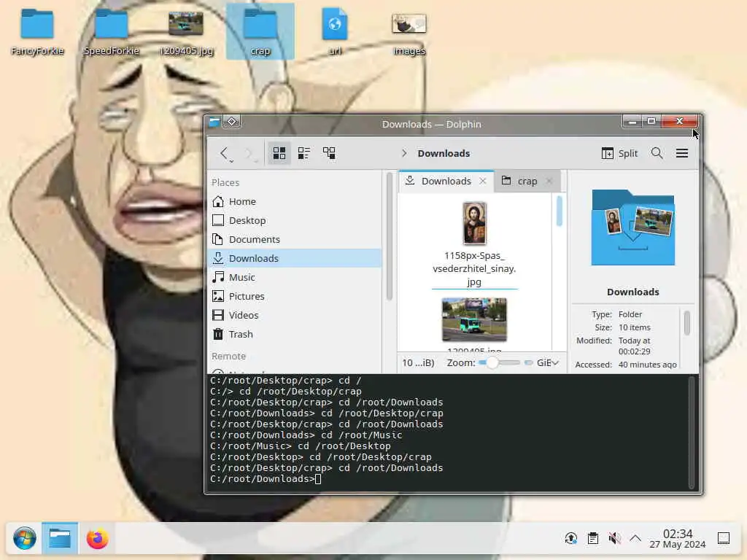Toggle the pin on all desktops button

232,122
